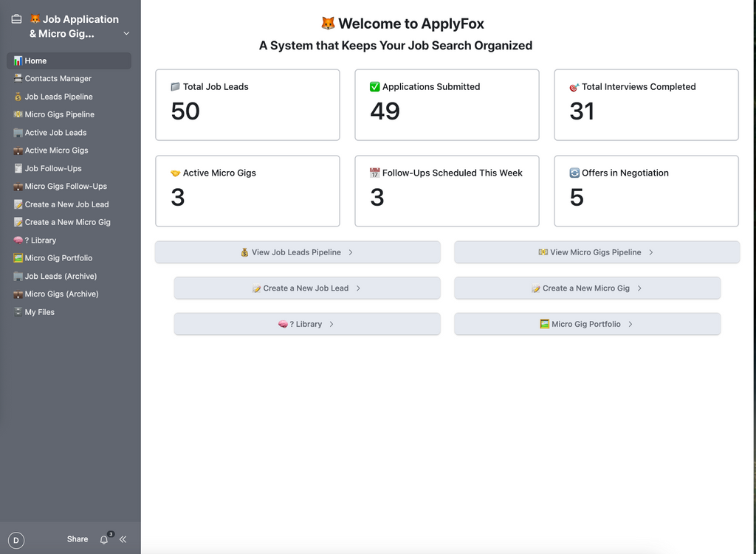Screen dimensions: 756x554
Task: Click the calendar icon on the Follow-Ups Scheduled This Week card
Action: (374, 173)
